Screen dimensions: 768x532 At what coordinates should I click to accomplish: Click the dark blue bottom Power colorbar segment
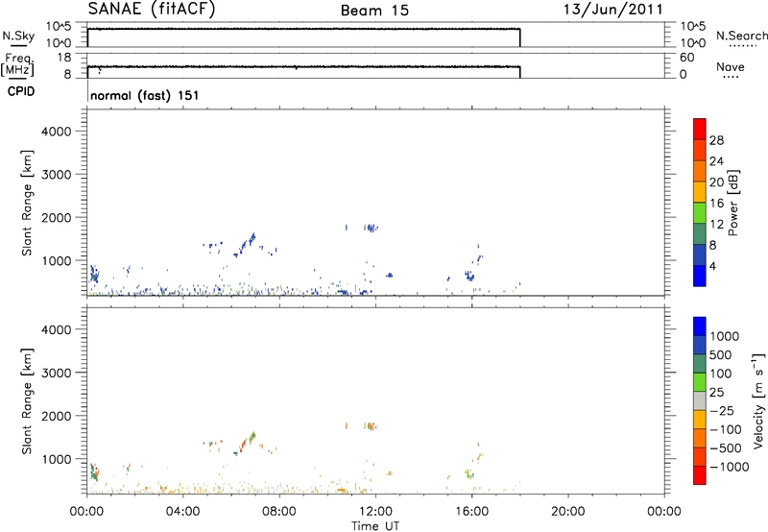point(700,276)
